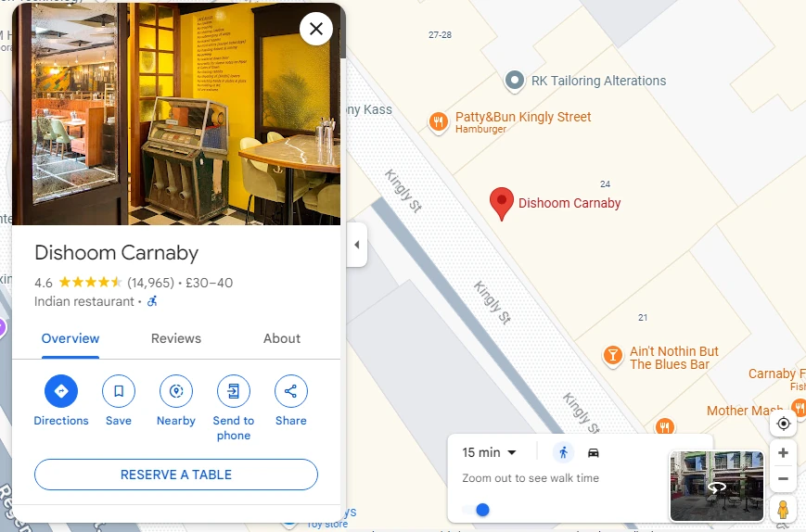Toggle the travel time switch
806x532 pixels.
476,510
